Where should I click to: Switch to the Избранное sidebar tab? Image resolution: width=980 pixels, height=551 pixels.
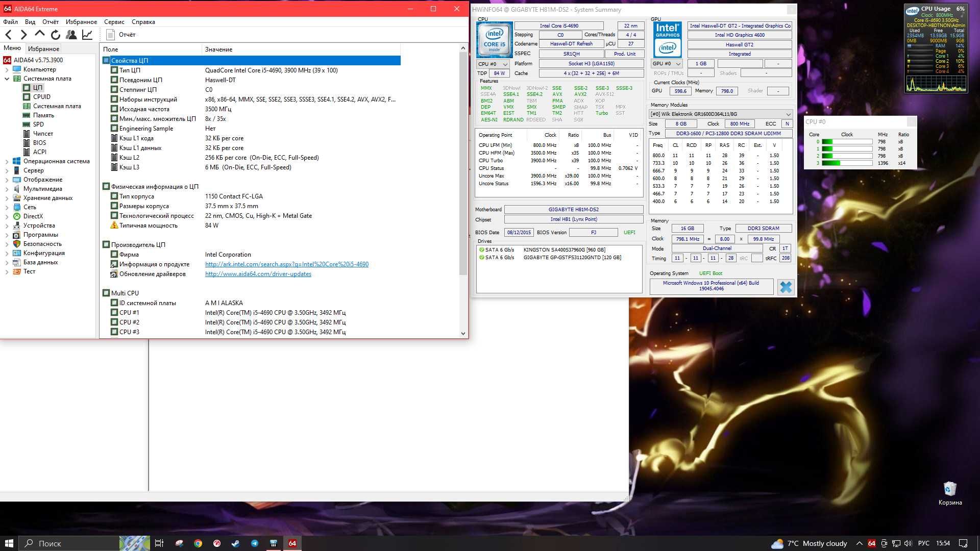43,49
